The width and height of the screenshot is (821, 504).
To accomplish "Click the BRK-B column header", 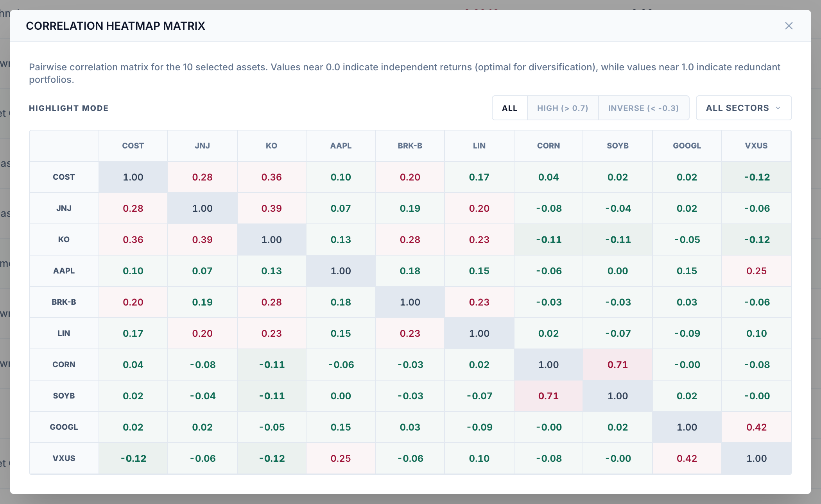I will pos(410,146).
